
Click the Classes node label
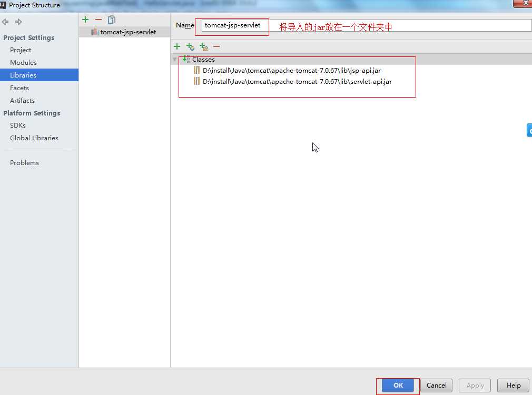coord(203,60)
